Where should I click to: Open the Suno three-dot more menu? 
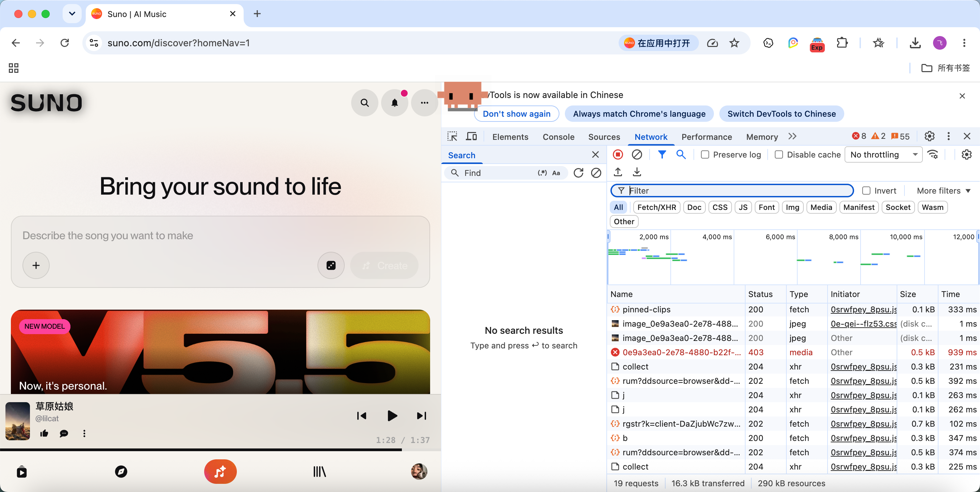425,103
